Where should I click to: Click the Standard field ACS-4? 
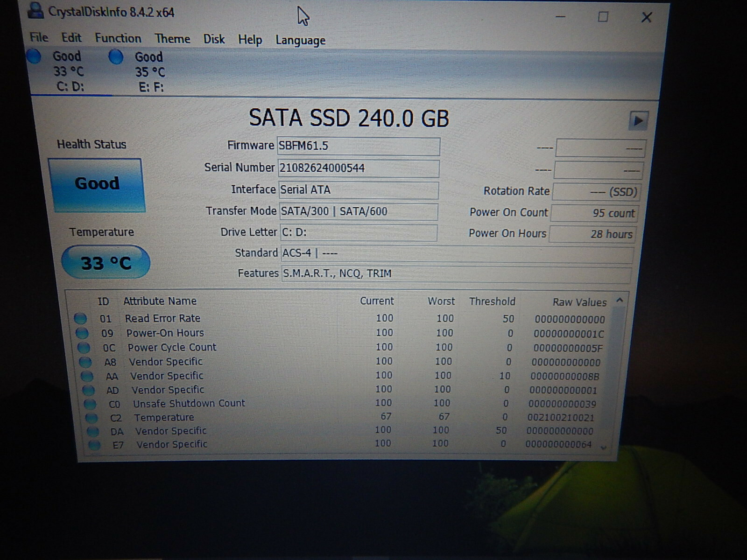(x=457, y=253)
